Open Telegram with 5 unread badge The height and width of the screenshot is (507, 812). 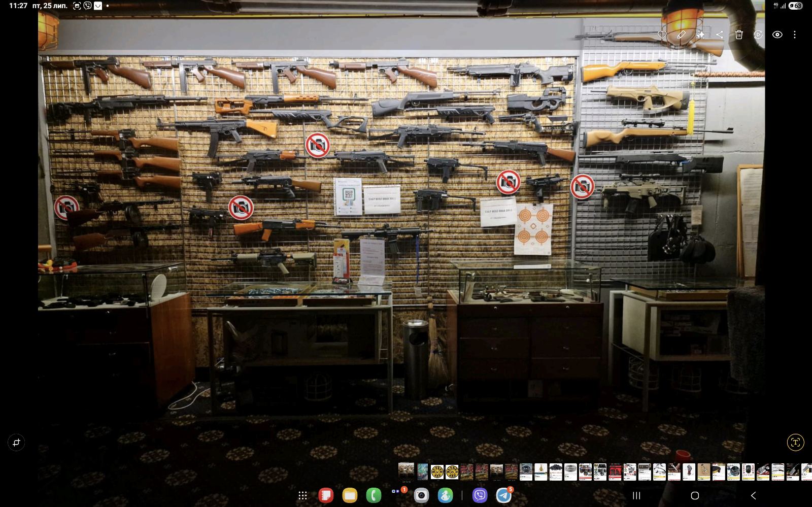[x=503, y=495]
